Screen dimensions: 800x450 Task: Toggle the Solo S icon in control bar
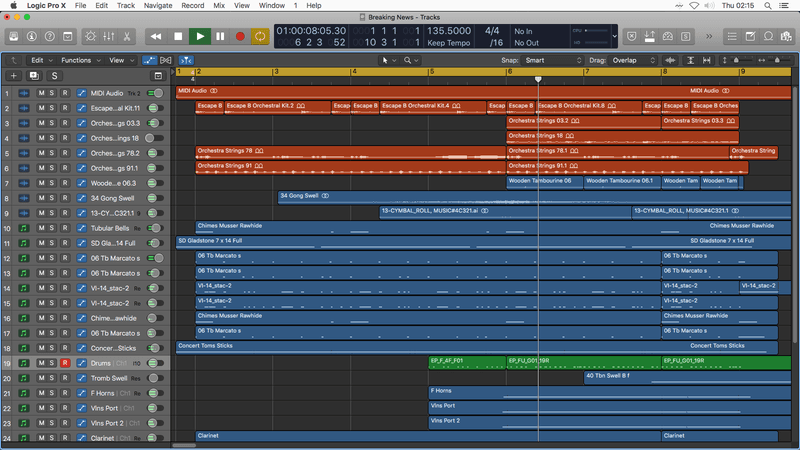686,36
